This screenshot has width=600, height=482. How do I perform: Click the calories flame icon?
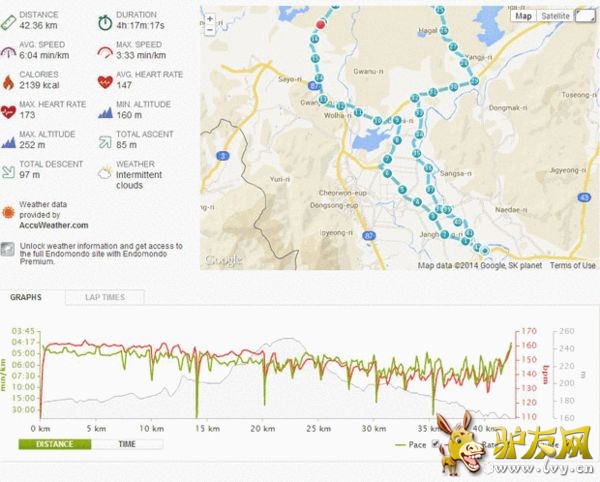coord(8,80)
